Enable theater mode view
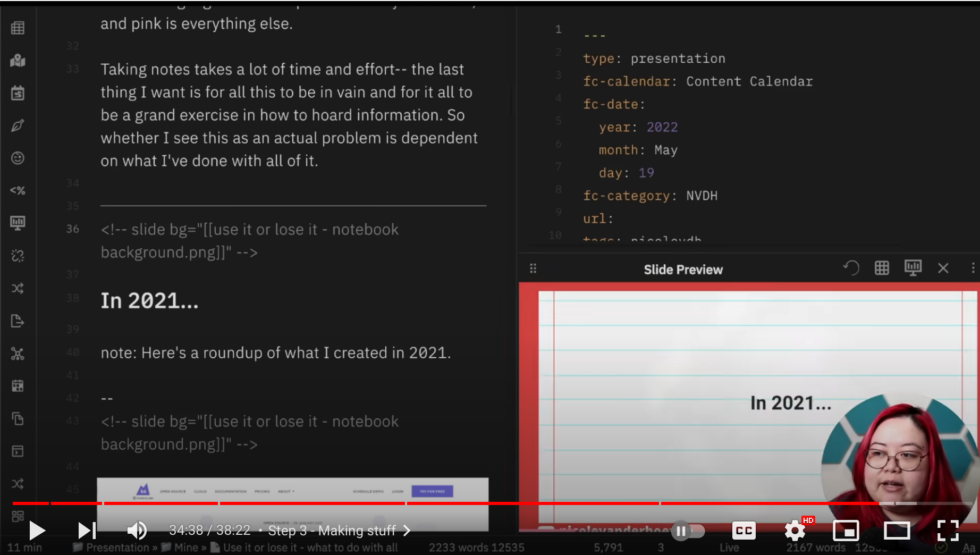Image resolution: width=980 pixels, height=555 pixels. (897, 530)
